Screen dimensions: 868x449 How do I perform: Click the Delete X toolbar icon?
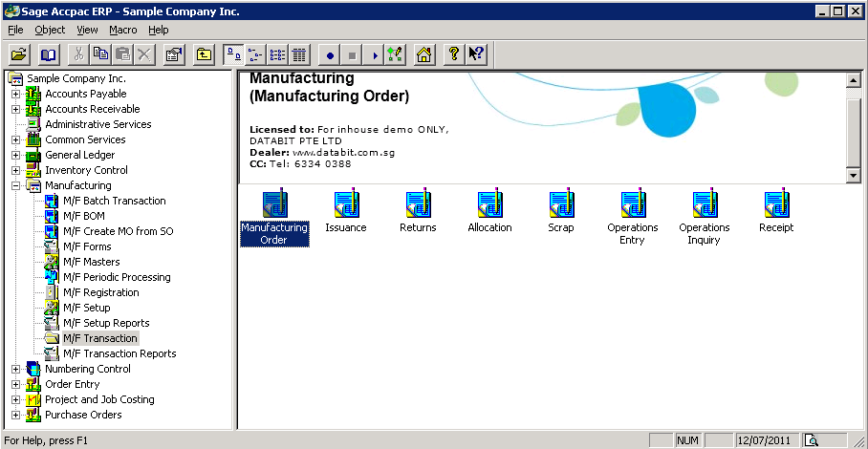143,54
